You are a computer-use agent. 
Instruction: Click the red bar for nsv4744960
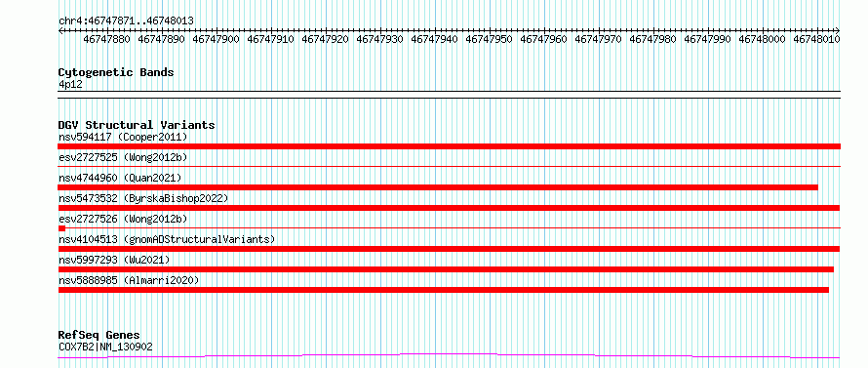(x=438, y=187)
